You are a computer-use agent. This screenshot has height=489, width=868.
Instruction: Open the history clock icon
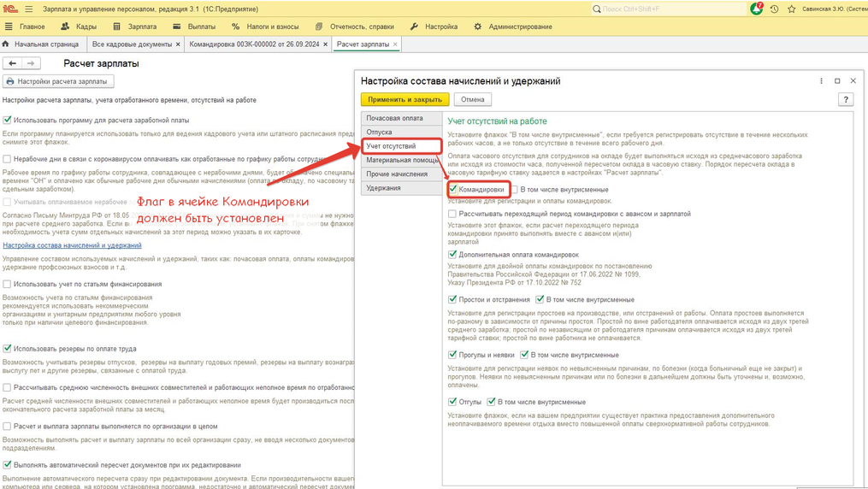pyautogui.click(x=774, y=9)
